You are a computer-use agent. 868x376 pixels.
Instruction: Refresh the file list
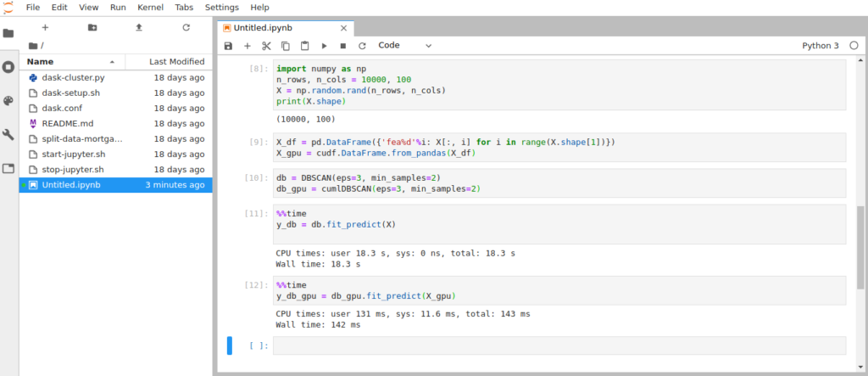coord(186,27)
